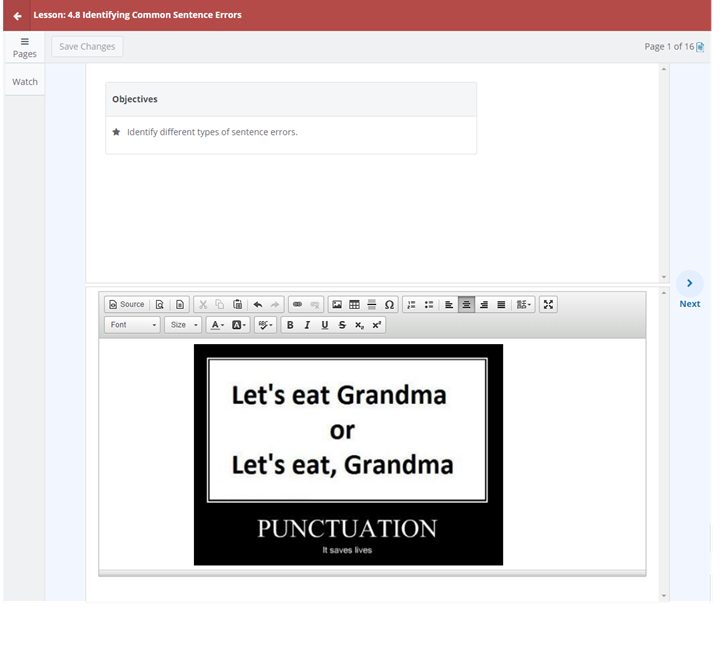Screen dimensions: 720x656
Task: Click the editor bottom resize bar
Action: (372, 573)
